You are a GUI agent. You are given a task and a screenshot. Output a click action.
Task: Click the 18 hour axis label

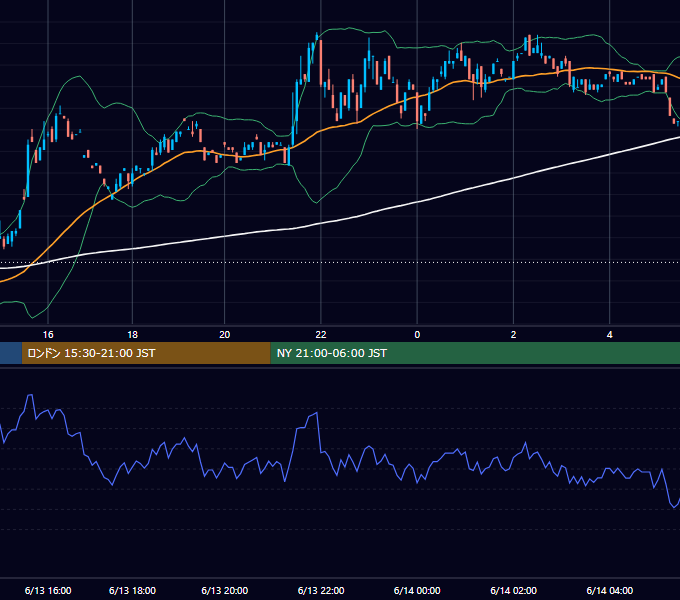pos(132,335)
